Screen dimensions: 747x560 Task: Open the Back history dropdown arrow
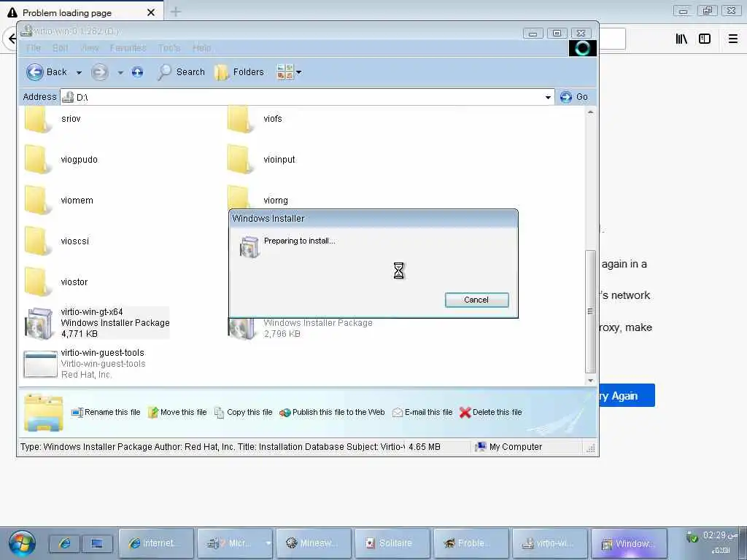pos(79,72)
